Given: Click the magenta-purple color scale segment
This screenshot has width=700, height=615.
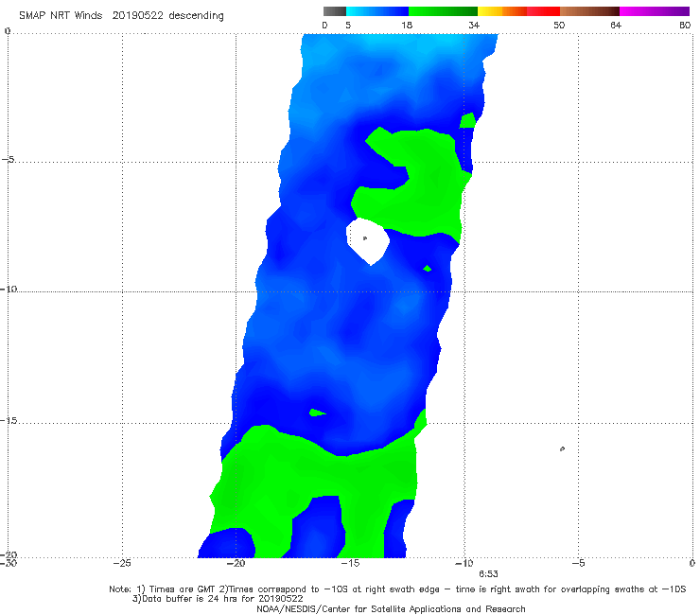Looking at the screenshot, I should [x=655, y=11].
